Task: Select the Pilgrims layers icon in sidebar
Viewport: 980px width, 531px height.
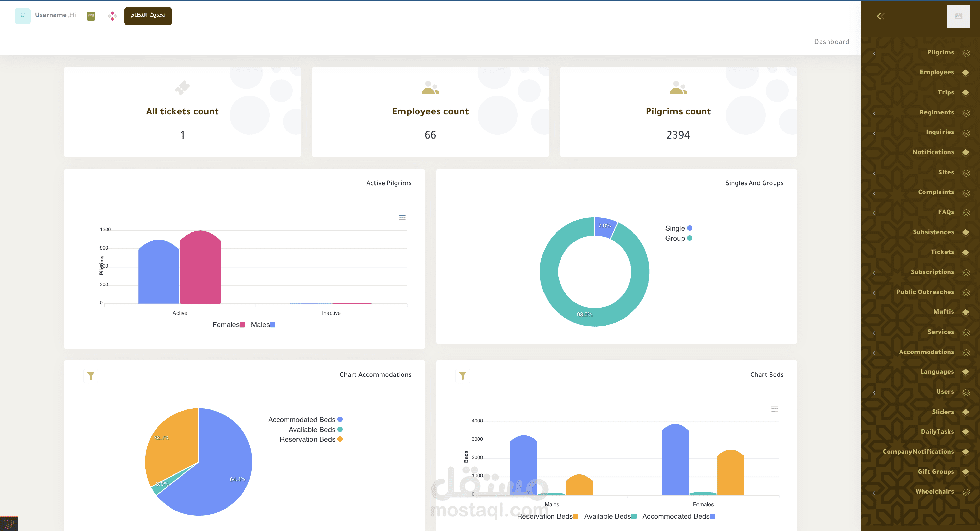Action: point(967,53)
